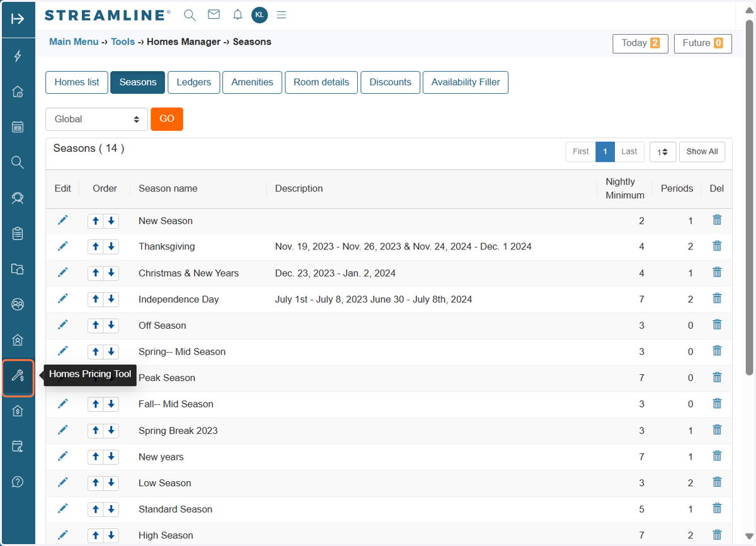Edit the Independence Day season
756x546 pixels.
point(62,299)
